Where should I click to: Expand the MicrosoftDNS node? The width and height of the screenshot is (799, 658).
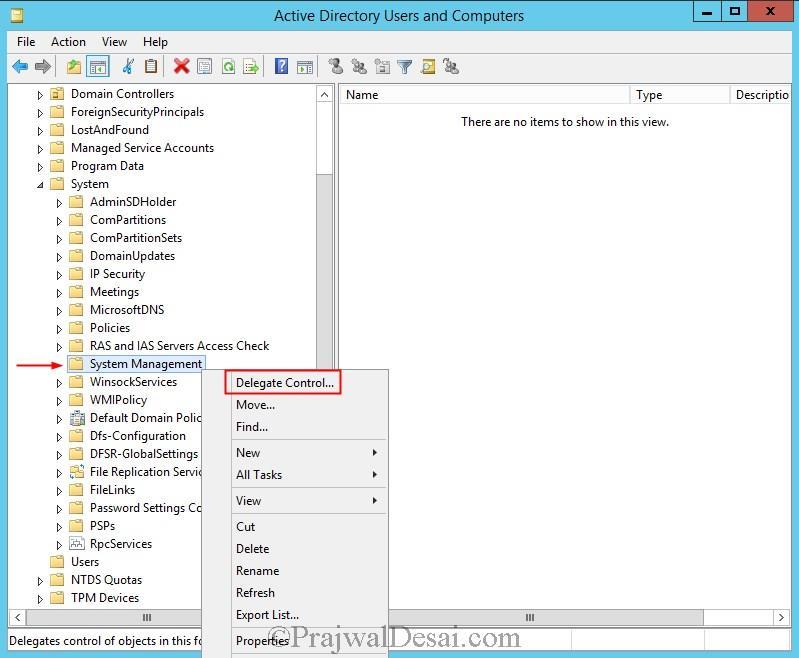[x=59, y=311]
